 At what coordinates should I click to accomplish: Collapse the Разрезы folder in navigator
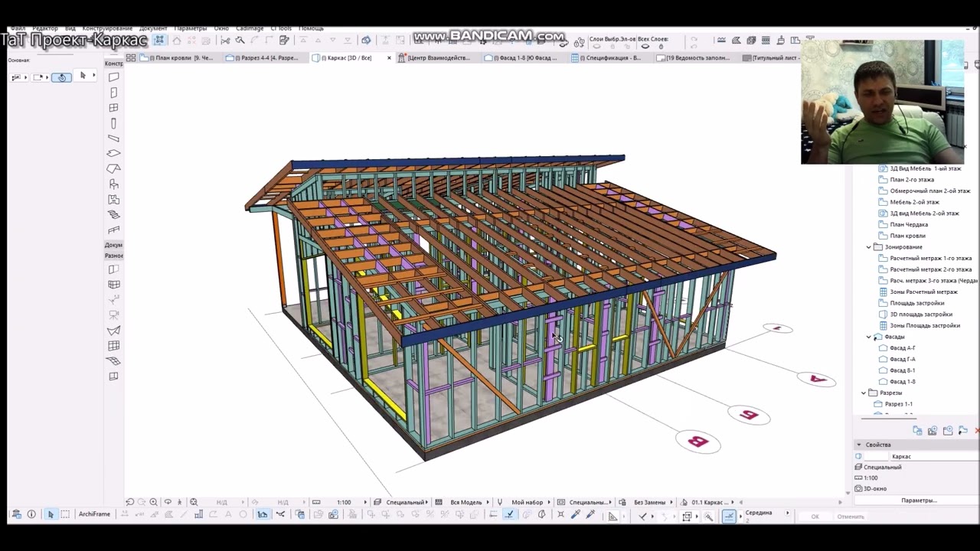point(864,393)
